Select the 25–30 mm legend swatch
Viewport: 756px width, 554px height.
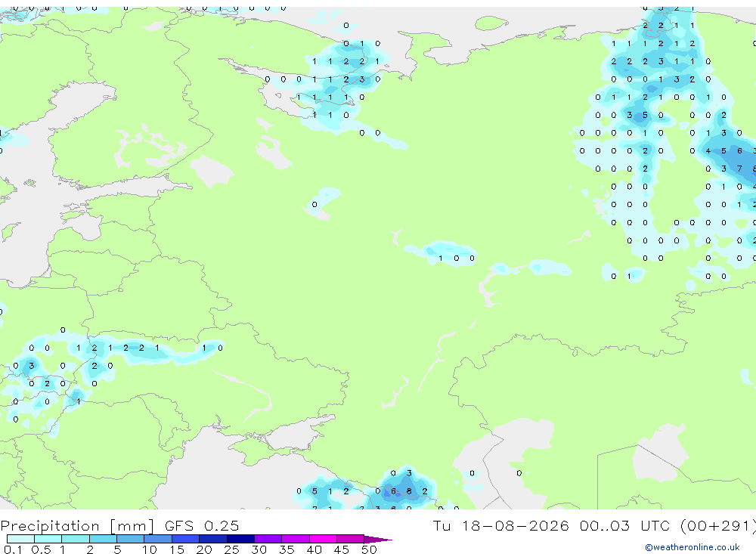[x=240, y=539]
